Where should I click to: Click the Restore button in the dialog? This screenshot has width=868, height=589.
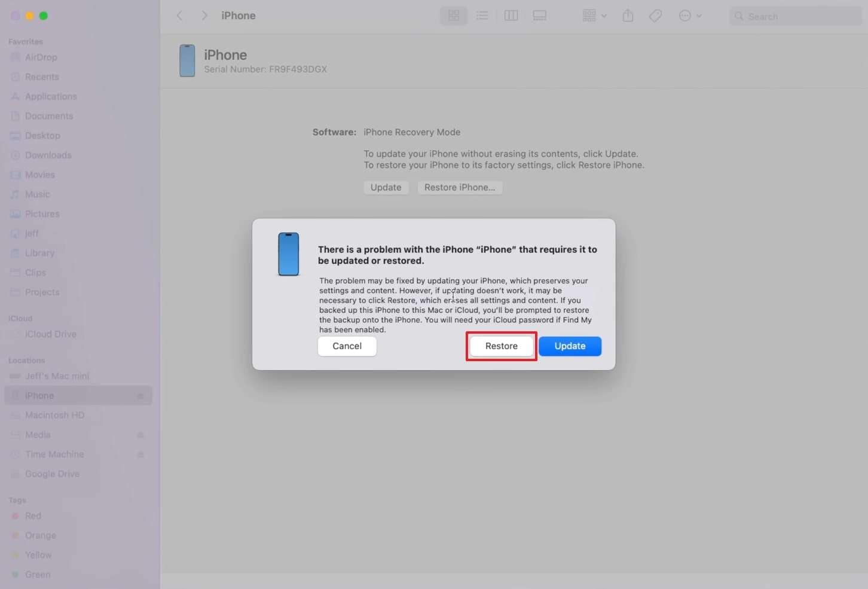[501, 346]
